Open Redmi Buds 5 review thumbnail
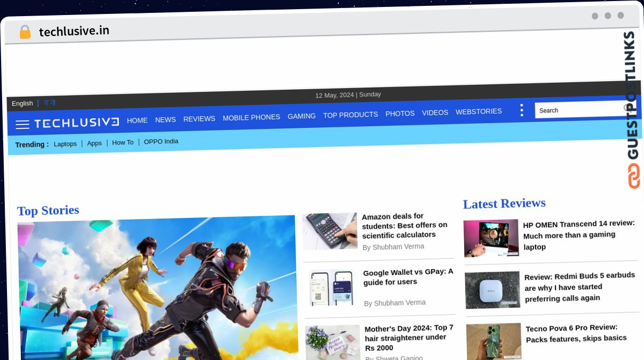The image size is (644, 360). pos(493,290)
